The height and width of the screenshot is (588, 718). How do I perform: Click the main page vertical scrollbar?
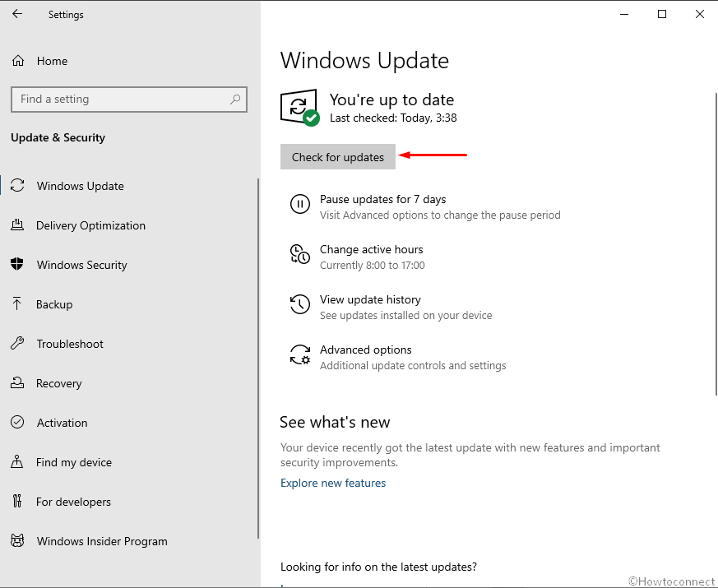[x=716, y=243]
